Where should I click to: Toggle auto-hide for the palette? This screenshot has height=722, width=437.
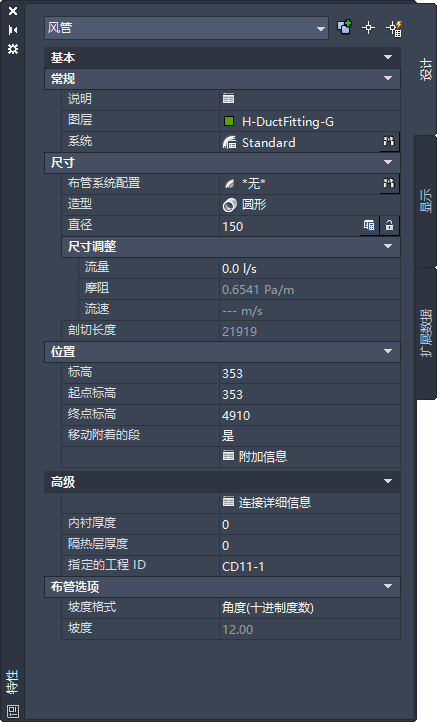click(13, 30)
